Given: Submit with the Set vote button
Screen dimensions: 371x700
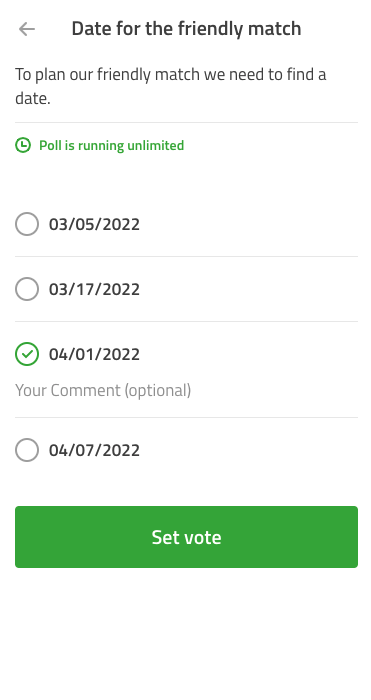Looking at the screenshot, I should point(186,537).
